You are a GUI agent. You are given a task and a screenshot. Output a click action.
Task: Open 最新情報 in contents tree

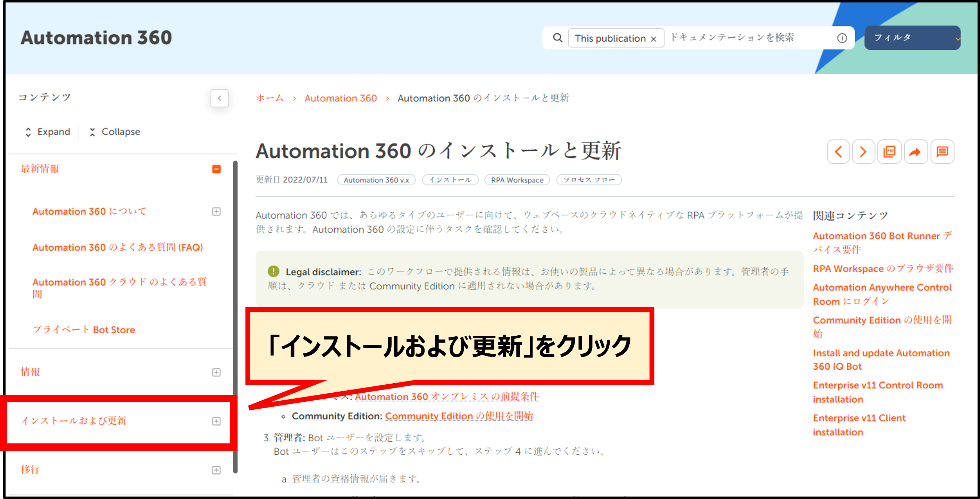(40, 169)
